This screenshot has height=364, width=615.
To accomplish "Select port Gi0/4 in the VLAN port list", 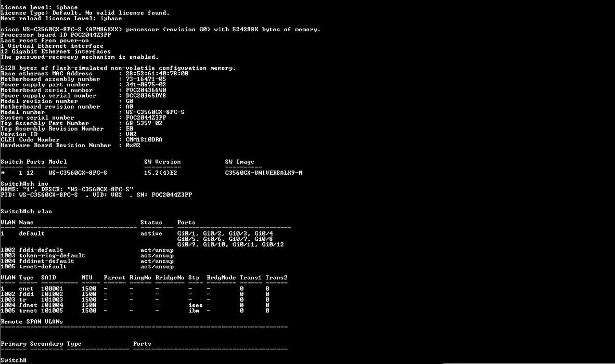I will (x=264, y=233).
